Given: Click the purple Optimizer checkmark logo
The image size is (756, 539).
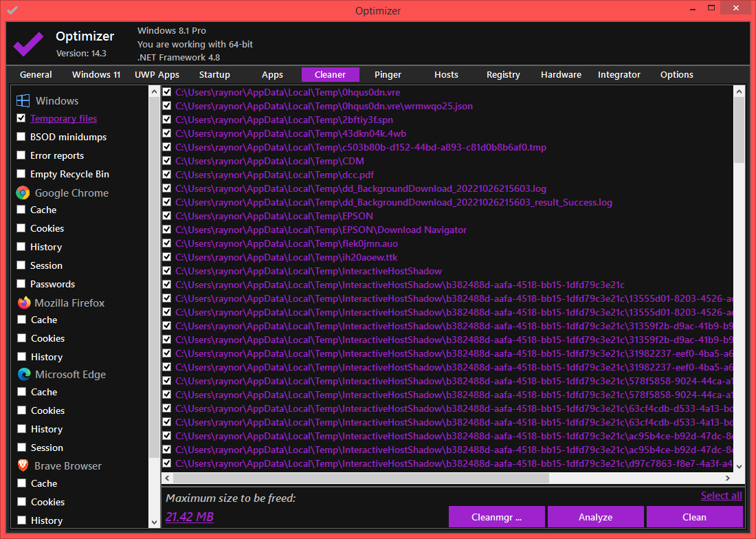Looking at the screenshot, I should pyautogui.click(x=29, y=44).
